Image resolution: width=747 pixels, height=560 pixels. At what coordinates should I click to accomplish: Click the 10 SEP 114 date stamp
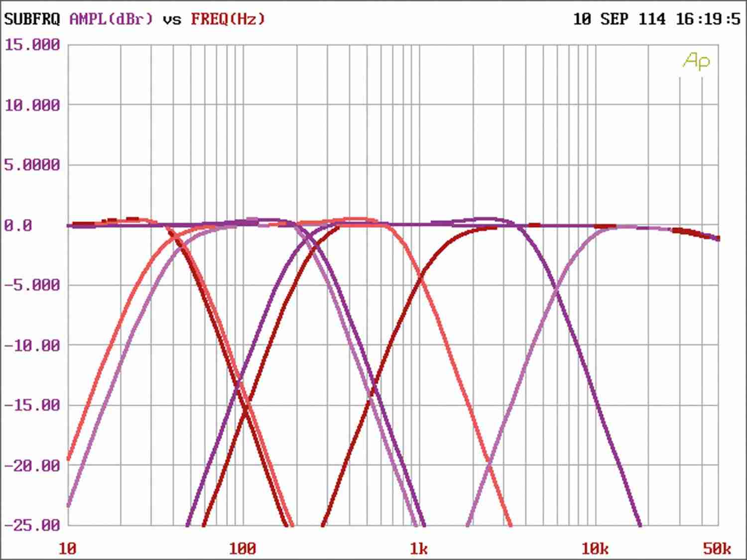click(619, 19)
